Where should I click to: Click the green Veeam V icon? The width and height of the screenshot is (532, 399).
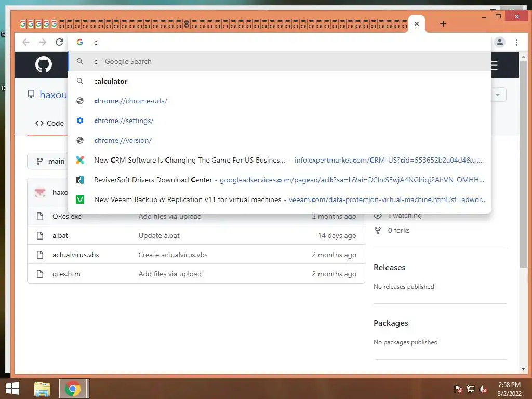[79, 199]
